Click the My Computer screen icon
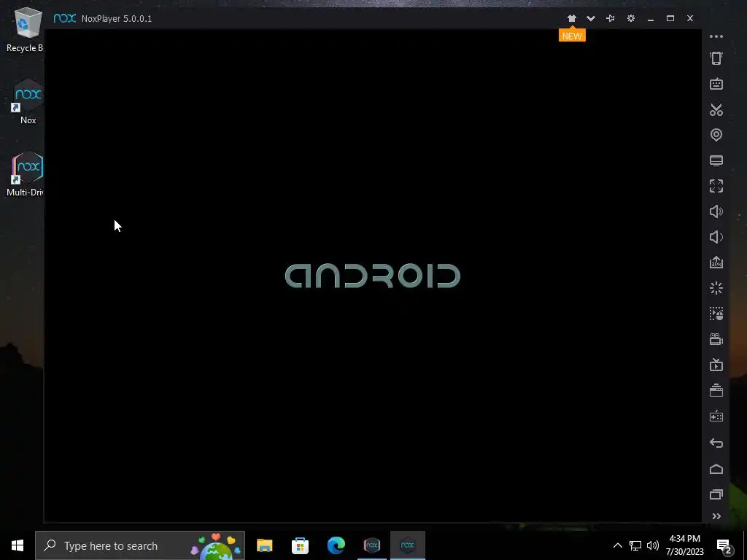Screen dimensions: 747x560 click(x=716, y=160)
